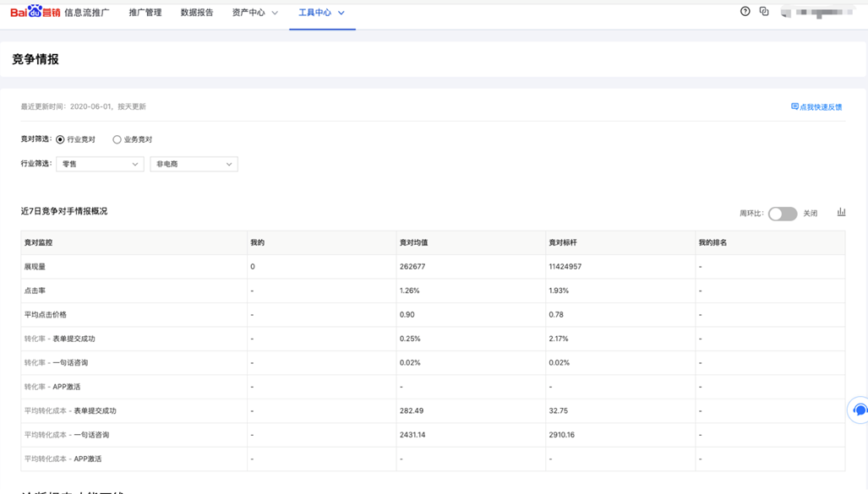Select the 行业竞对 radio button

pyautogui.click(x=60, y=139)
